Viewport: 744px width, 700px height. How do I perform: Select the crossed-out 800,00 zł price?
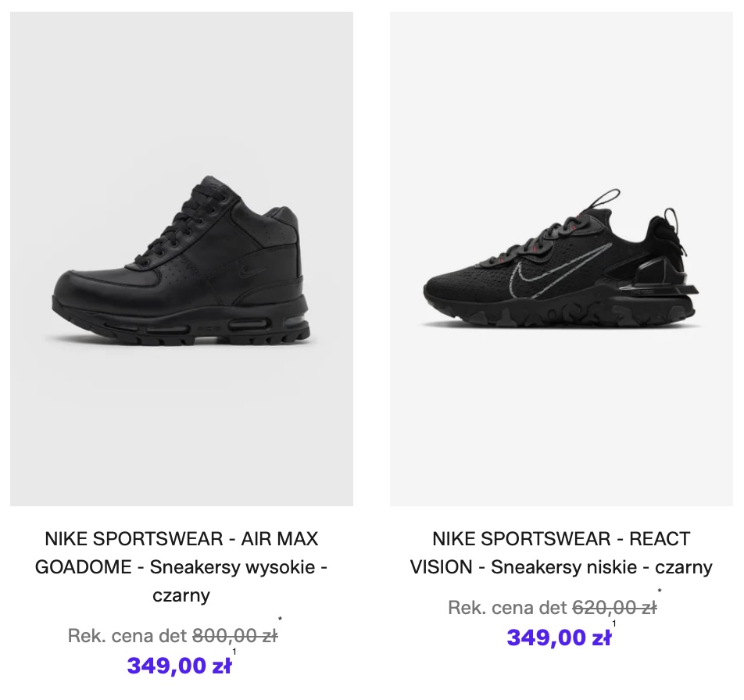[234, 636]
